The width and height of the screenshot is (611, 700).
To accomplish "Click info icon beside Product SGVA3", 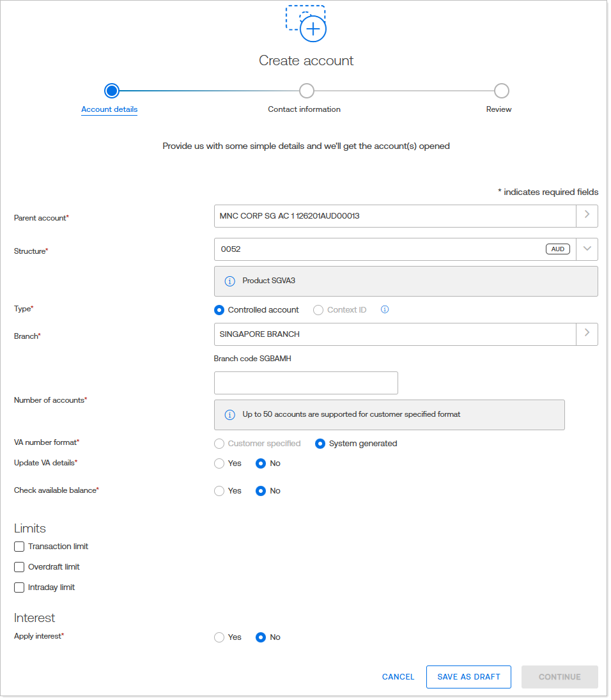I will [230, 281].
